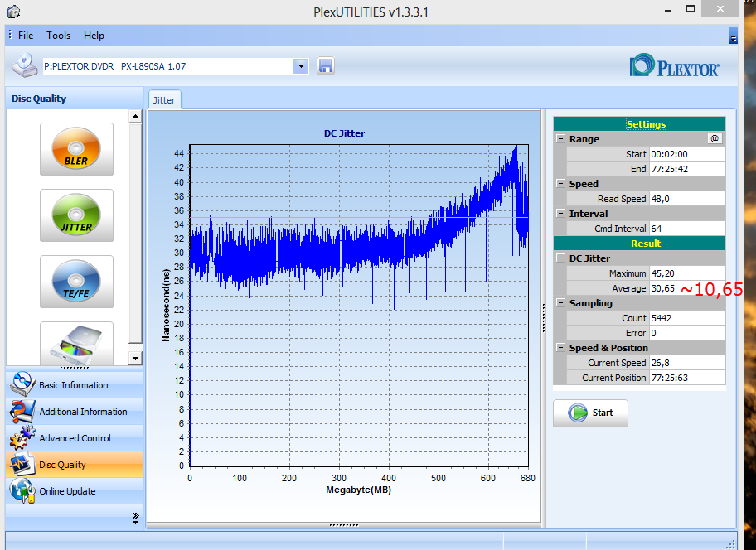Click scroll down arrow in Disc Quality list
This screenshot has height=550, width=756.
135,359
